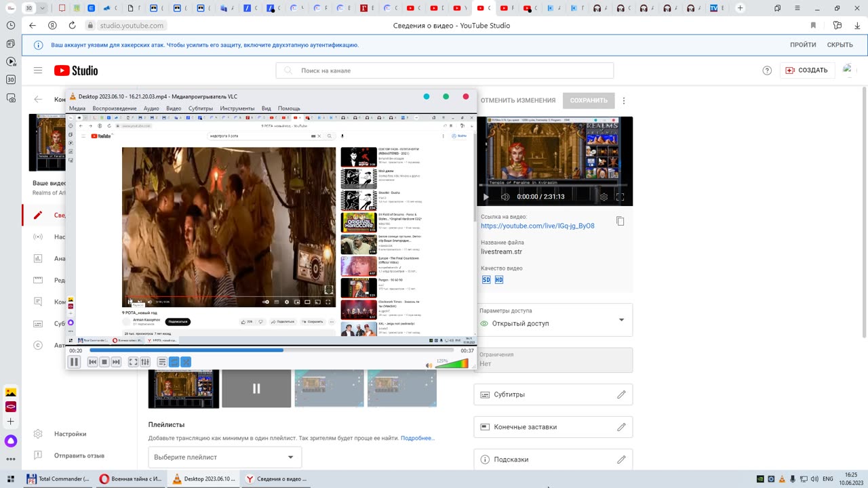Open VLC extended settings equalizer icon
The image size is (868, 488).
coord(144,362)
